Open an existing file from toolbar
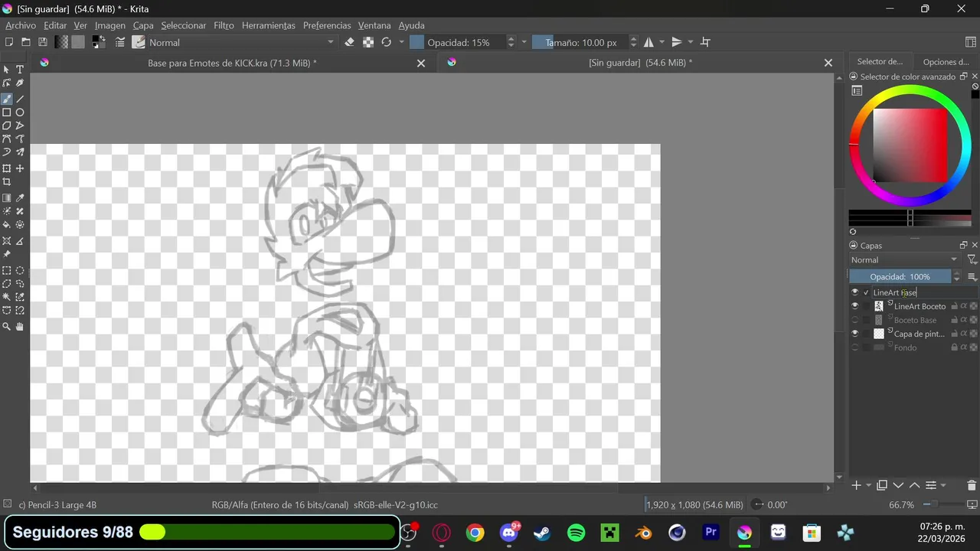 coord(26,42)
